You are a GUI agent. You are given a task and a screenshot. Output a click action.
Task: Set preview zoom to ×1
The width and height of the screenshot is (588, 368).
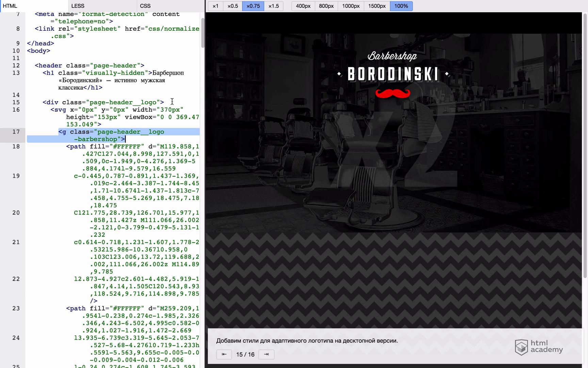point(215,6)
